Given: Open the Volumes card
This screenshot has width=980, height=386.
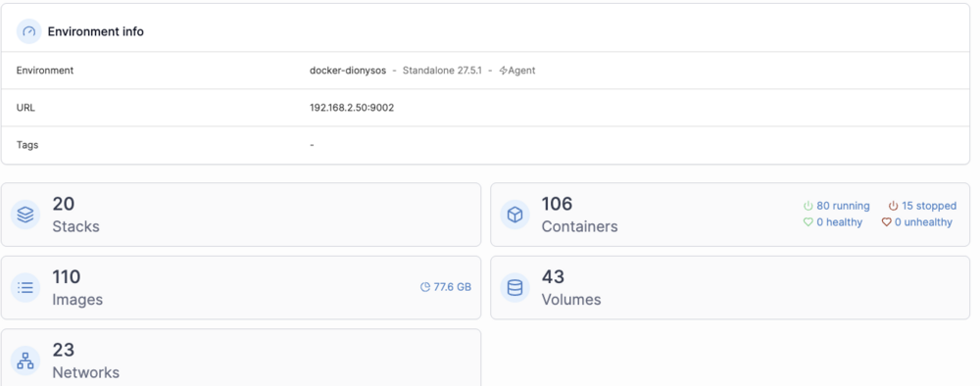Looking at the screenshot, I should point(730,288).
